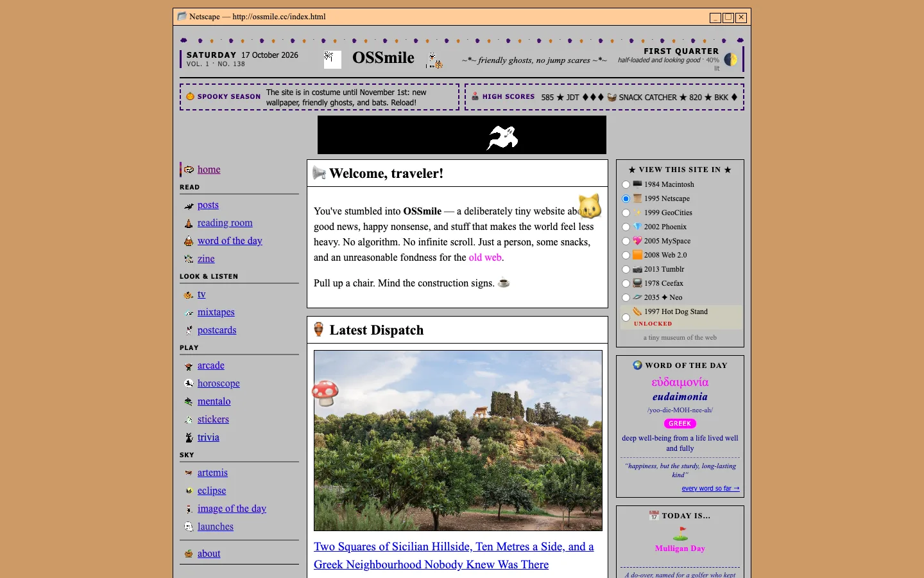Viewport: 924px width, 578px height.
Task: Click the home icon in the sidebar
Action: point(189,170)
